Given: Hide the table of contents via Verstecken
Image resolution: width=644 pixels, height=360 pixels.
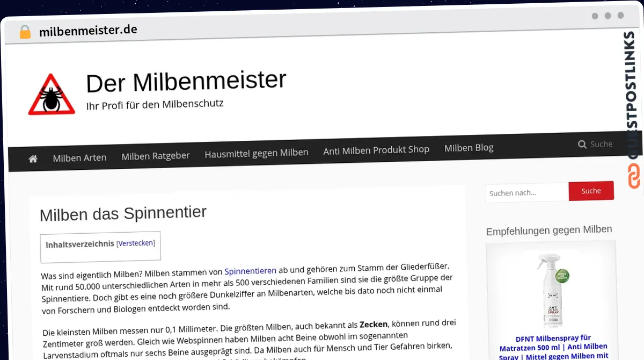Looking at the screenshot, I should (136, 243).
